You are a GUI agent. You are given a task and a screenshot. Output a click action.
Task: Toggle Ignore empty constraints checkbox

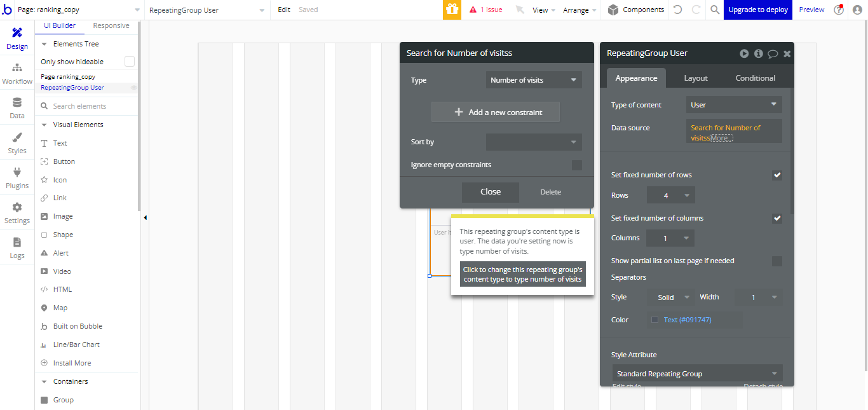(577, 165)
